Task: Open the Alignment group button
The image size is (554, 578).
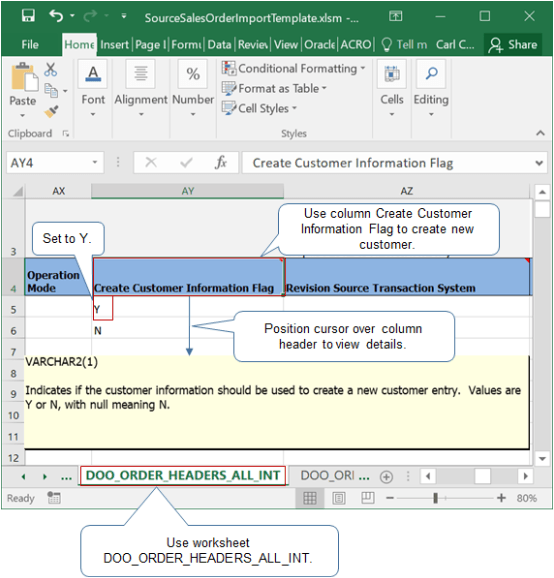Action: [140, 88]
